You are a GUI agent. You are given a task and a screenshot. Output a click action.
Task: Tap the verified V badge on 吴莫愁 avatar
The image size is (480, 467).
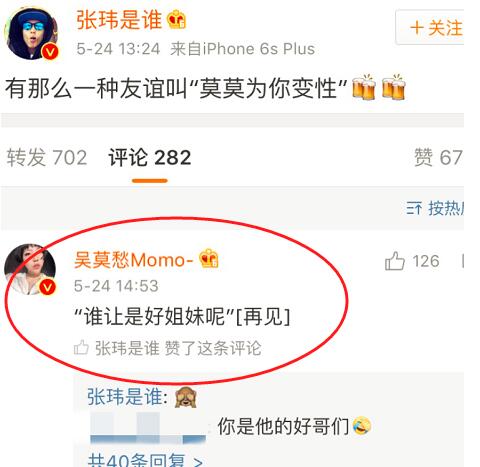coord(48,287)
